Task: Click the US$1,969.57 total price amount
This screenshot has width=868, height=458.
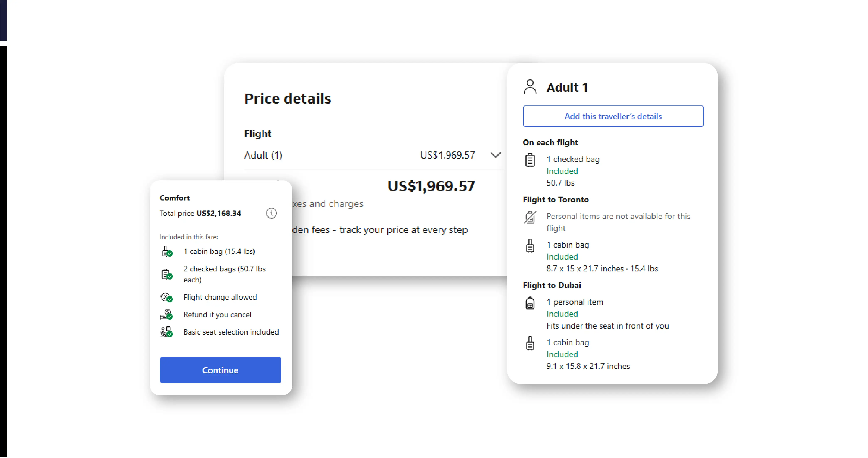Action: pyautogui.click(x=431, y=186)
